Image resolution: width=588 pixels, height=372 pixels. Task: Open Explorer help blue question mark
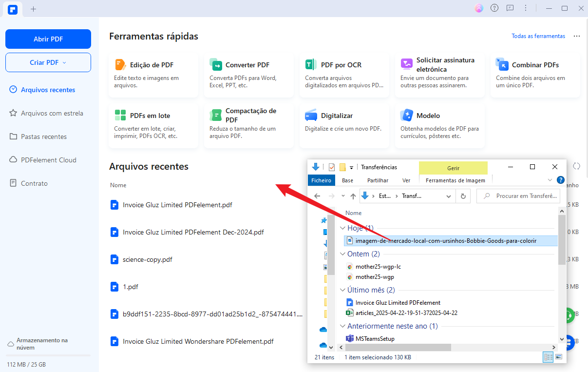561,180
